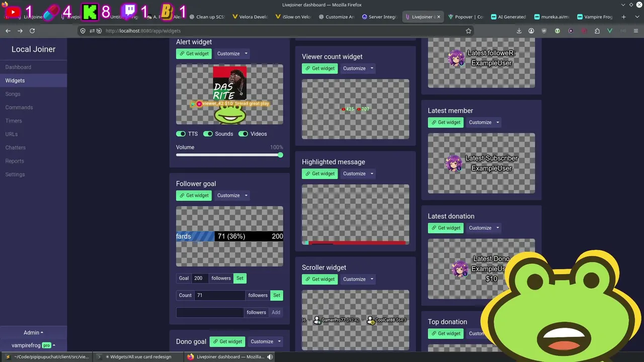This screenshot has height=362, width=644.
Task: Expand Follower goal Customize dropdown arrow
Action: (246, 196)
